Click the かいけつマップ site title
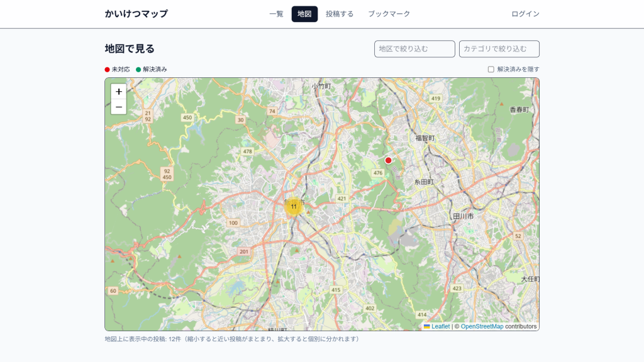Viewport: 644px width, 362px height. coord(136,14)
